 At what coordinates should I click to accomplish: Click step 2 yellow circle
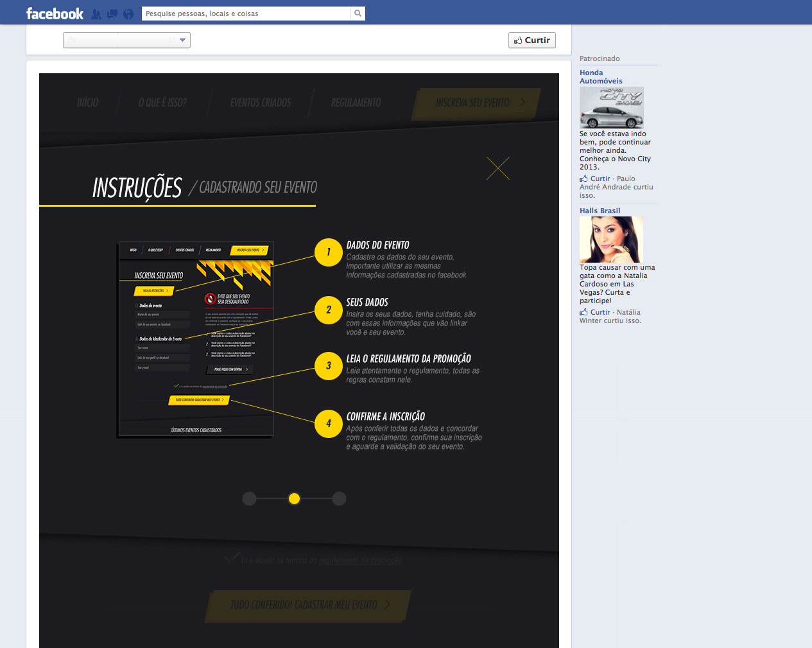[x=329, y=310]
